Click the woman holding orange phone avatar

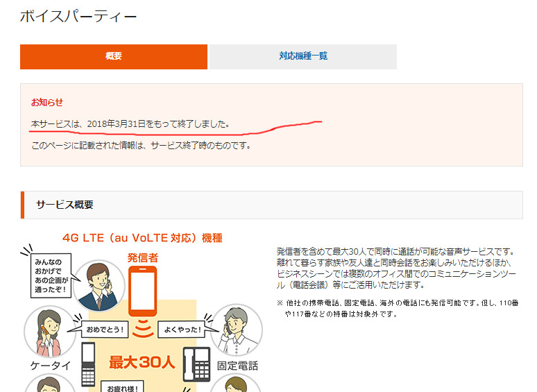point(50,330)
